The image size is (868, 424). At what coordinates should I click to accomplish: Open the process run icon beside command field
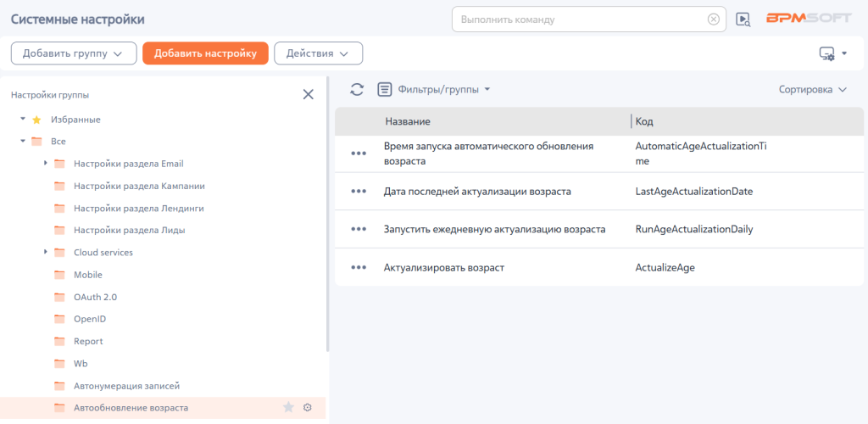pos(743,20)
